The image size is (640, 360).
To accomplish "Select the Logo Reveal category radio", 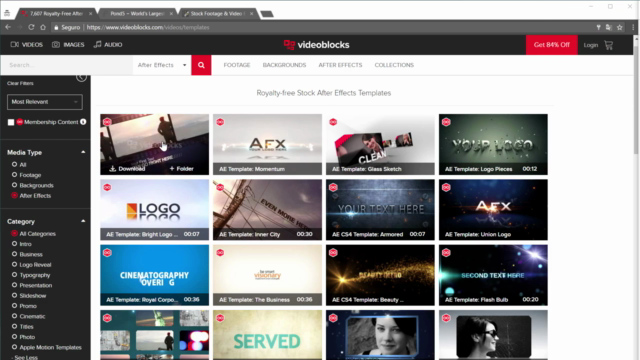I will click(14, 264).
